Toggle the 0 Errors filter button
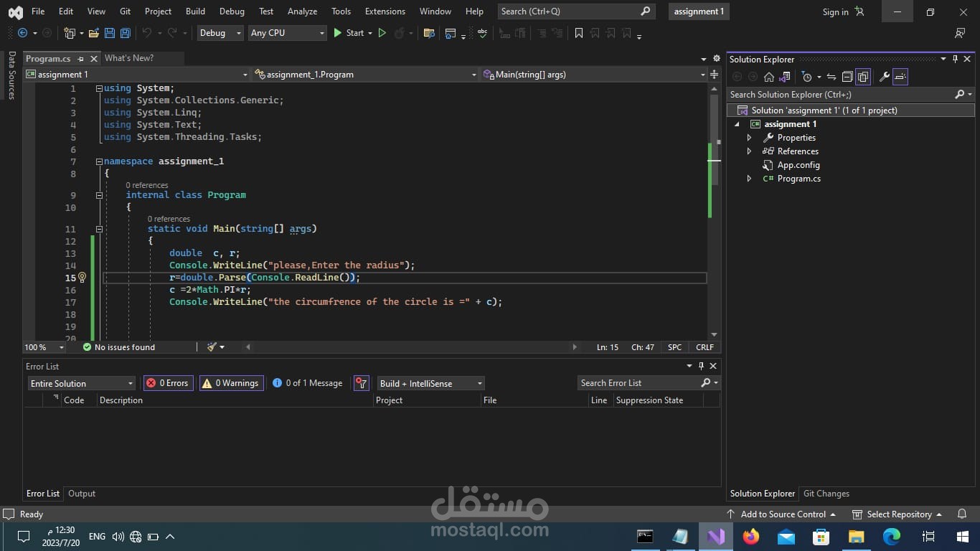 [167, 382]
